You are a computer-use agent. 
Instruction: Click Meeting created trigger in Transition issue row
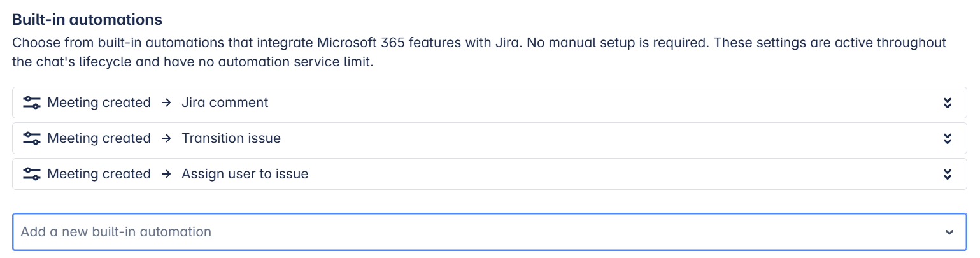click(x=99, y=138)
